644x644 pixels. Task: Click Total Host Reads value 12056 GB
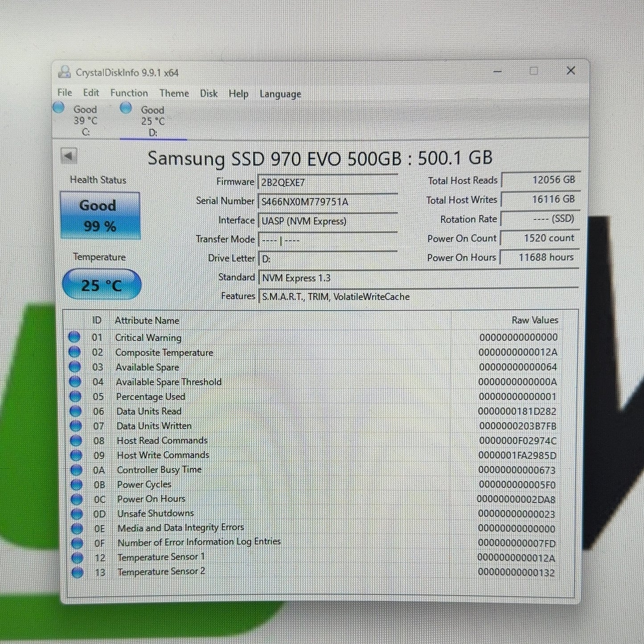(x=540, y=180)
